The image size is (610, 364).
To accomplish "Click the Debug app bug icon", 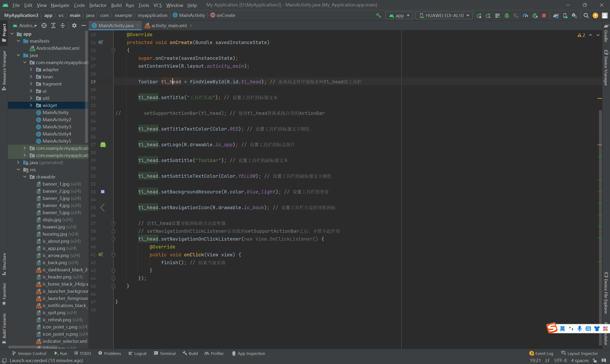I will tap(507, 15).
